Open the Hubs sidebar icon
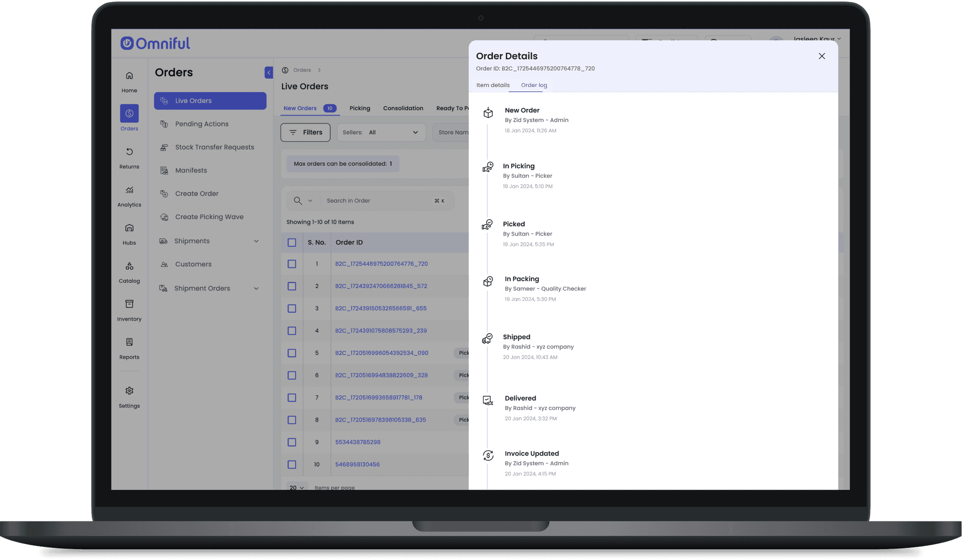The height and width of the screenshot is (560, 962). [129, 228]
